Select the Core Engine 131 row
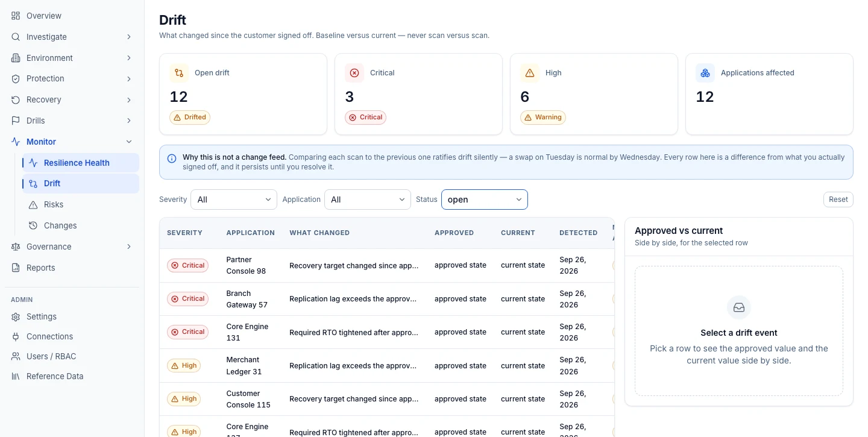Viewport: 868px width, 437px height. coord(387,332)
